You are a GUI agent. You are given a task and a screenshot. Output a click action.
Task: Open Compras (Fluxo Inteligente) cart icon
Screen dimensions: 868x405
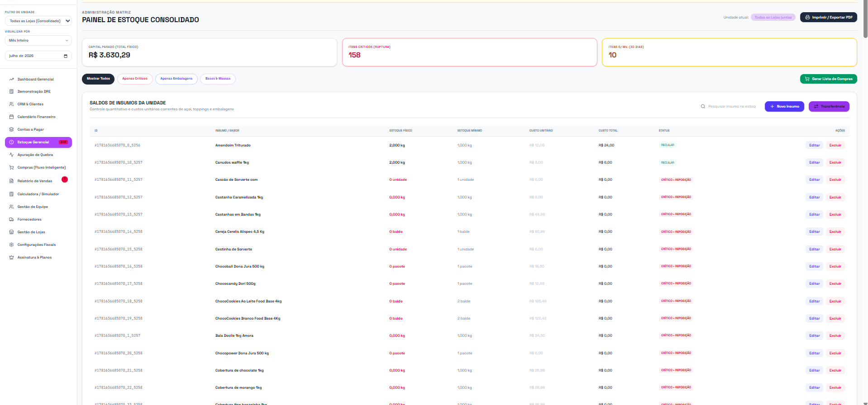coord(11,167)
